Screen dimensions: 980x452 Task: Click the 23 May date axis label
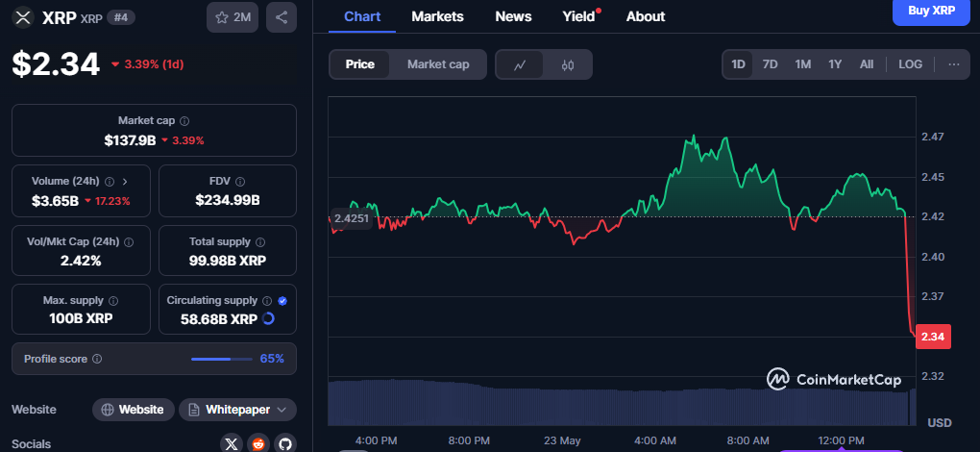tap(562, 440)
